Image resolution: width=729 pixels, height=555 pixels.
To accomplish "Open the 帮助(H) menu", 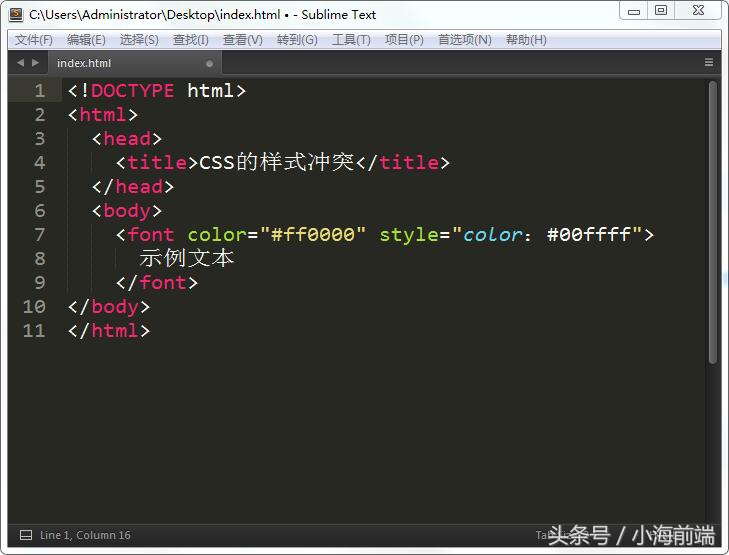I will [x=526, y=40].
